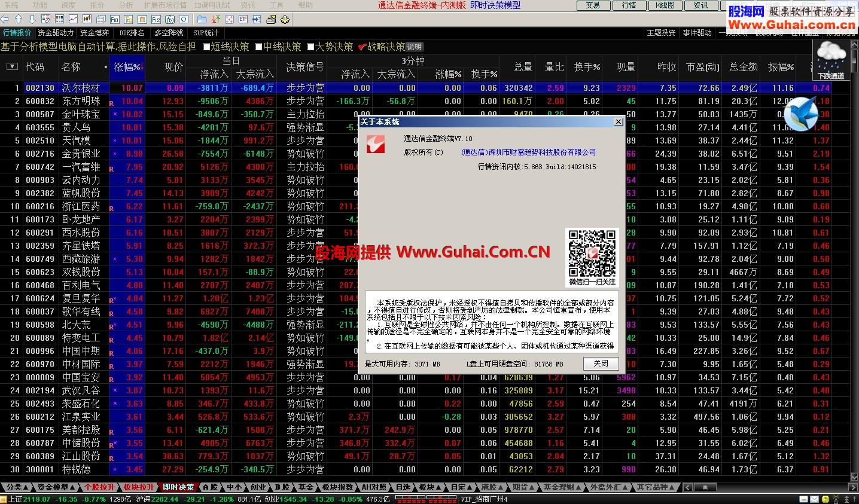Sort by the 总金额 column header
Screen dimensions: 859x504
tap(743, 68)
